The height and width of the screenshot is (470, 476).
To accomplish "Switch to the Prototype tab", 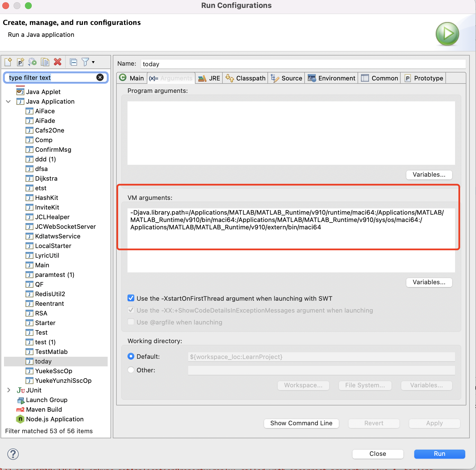I will point(424,78).
